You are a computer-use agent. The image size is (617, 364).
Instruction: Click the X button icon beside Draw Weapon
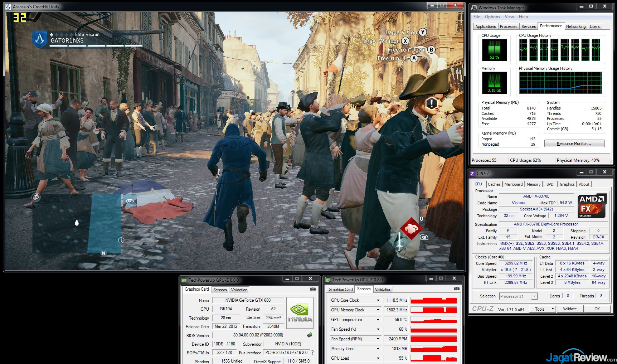click(405, 41)
